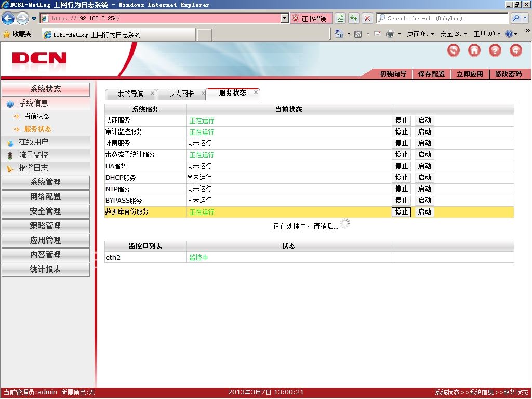532x399 pixels.
Task: Click the 保存配置 header link
Action: (431, 74)
